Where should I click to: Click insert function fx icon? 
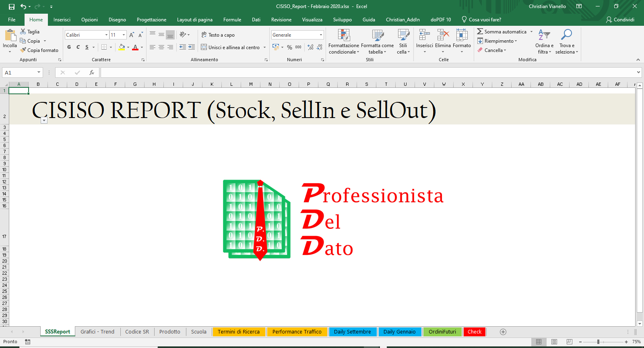pyautogui.click(x=92, y=72)
